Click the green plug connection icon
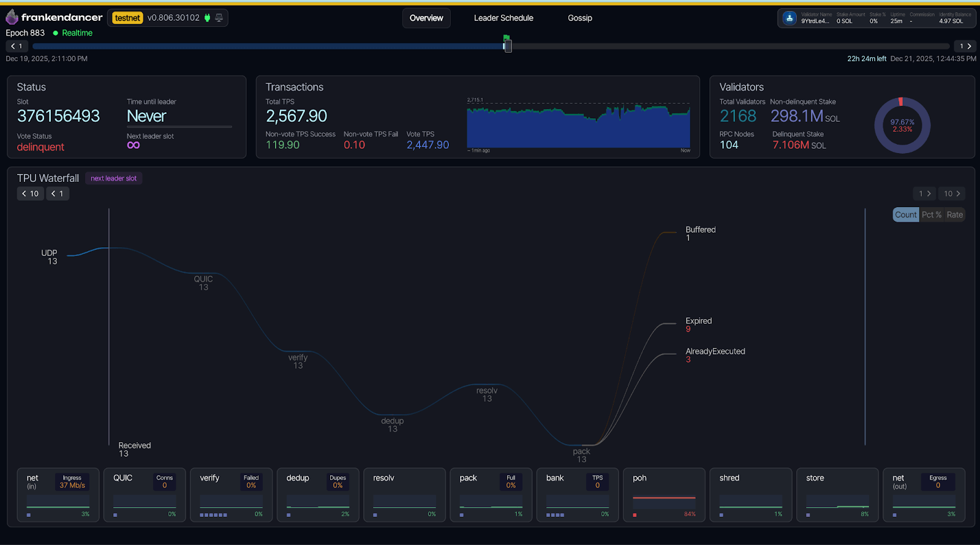 click(x=207, y=18)
